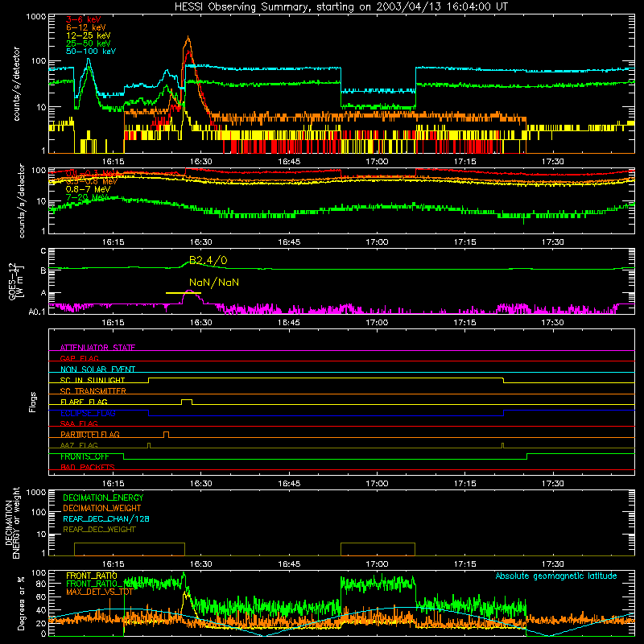Select the REAR_DEC_CHAN/128 legend label
This screenshot has width=644, height=644.
106,519
